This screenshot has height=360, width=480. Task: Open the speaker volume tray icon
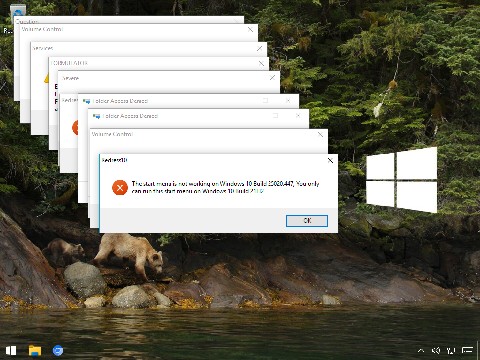436,350
